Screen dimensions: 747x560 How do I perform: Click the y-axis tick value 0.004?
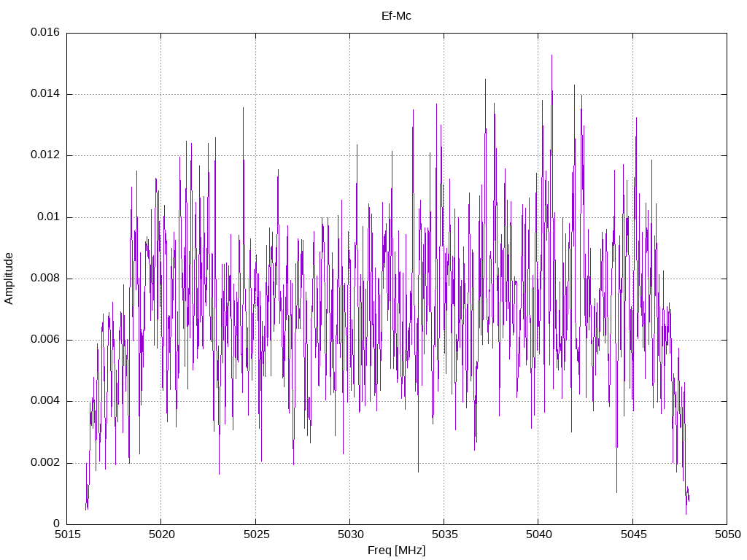point(45,401)
